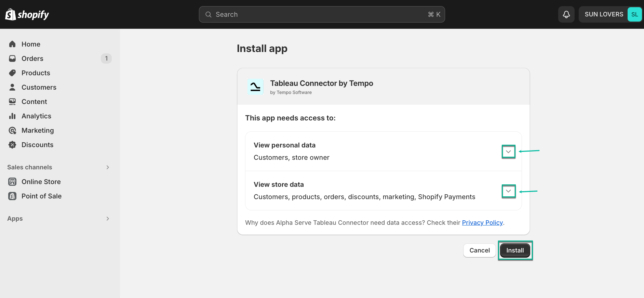Click the Install button

click(515, 250)
